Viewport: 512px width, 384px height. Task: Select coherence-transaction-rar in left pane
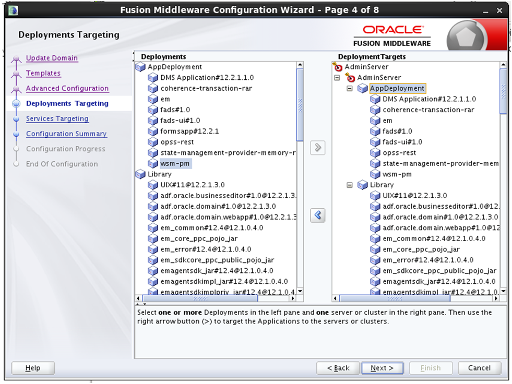(206, 88)
